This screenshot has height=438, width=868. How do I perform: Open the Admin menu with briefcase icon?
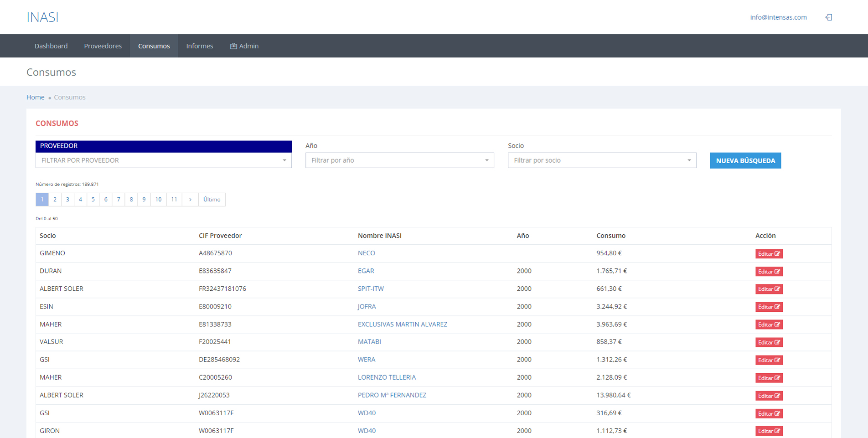pos(244,46)
